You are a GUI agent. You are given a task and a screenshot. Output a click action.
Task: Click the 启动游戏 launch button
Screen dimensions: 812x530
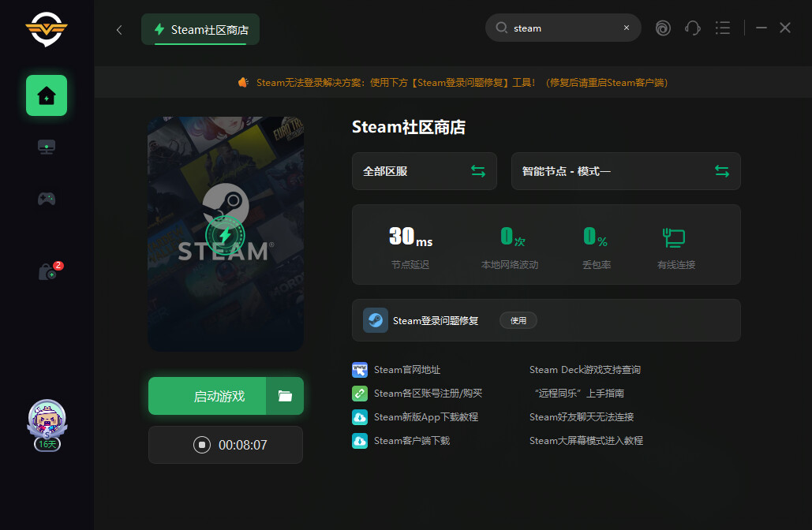(x=207, y=396)
